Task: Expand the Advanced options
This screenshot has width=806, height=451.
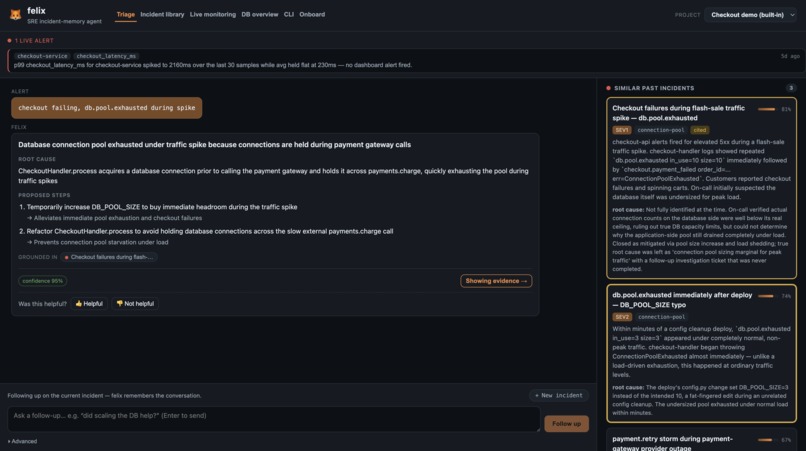Action: point(22,441)
